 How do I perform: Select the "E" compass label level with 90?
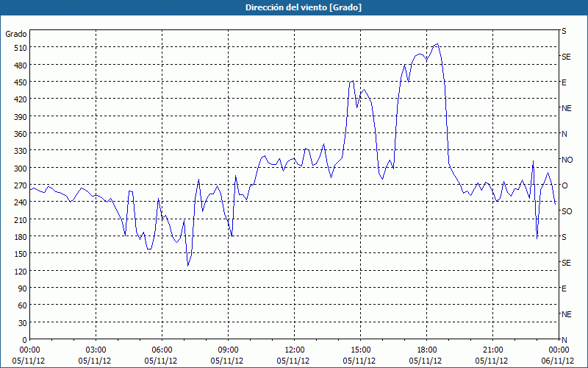point(564,289)
